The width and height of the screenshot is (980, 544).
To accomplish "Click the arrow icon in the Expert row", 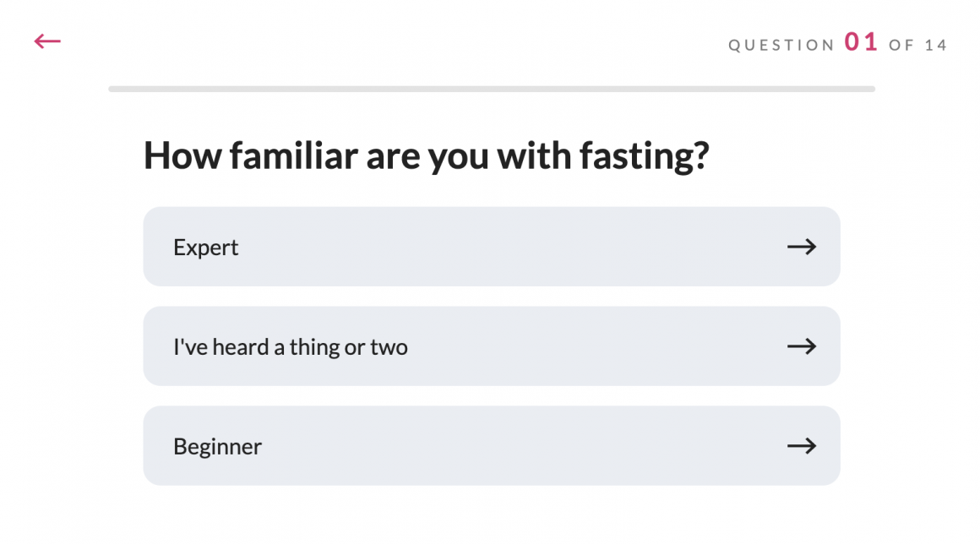I will [x=801, y=247].
